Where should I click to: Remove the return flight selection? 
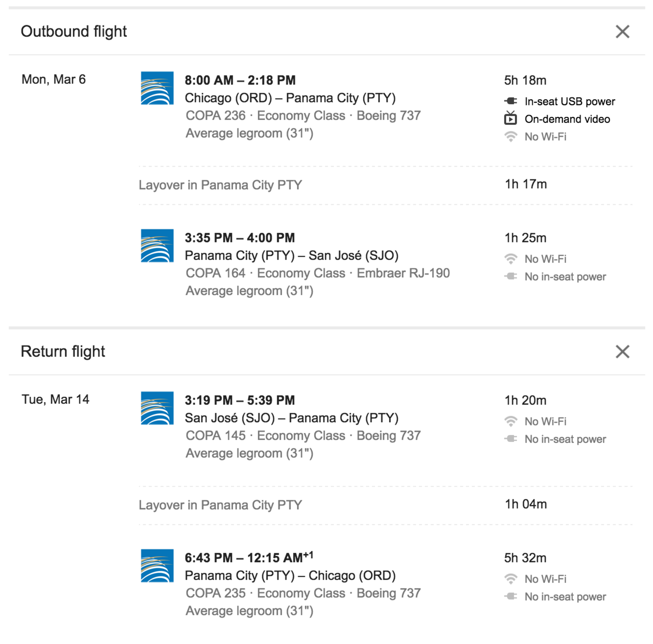pos(623,352)
